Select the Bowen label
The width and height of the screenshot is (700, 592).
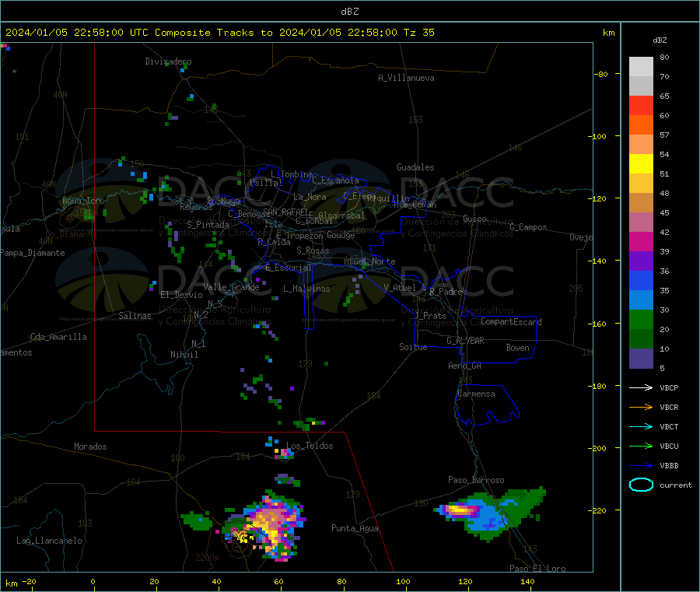tap(517, 348)
